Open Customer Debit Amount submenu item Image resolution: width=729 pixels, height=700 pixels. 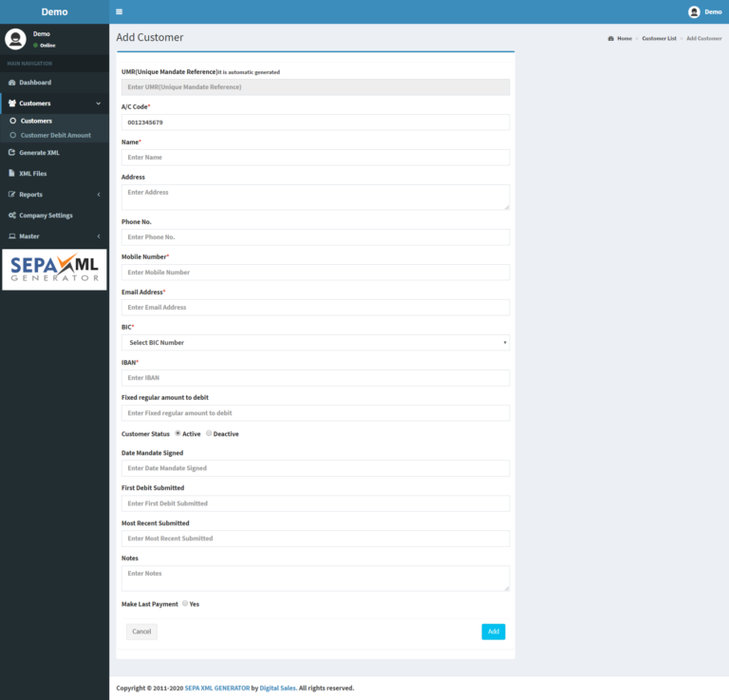55,135
